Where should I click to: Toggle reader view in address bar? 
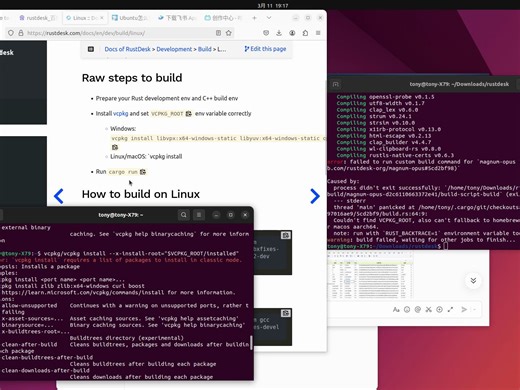point(218,33)
